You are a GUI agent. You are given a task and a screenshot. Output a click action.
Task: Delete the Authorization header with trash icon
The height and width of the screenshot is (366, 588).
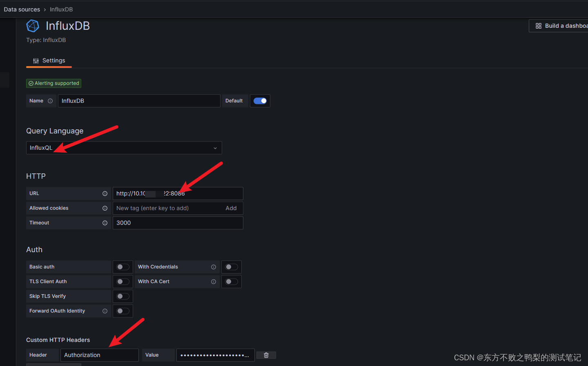click(x=266, y=355)
